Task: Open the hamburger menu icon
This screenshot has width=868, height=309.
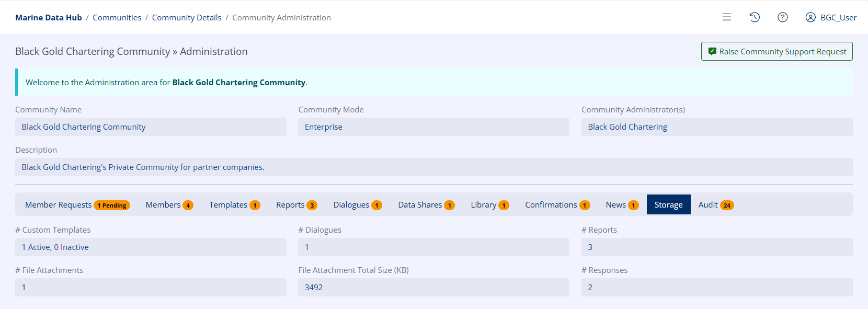Action: tap(726, 17)
